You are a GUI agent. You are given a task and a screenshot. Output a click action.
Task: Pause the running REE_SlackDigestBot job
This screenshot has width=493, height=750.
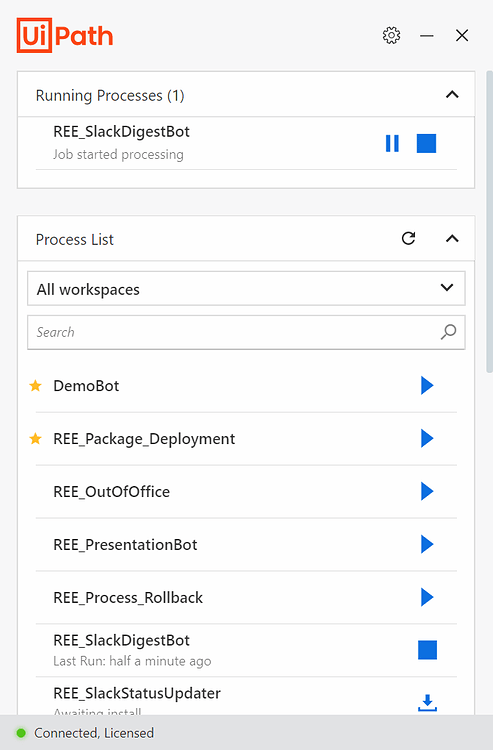392,143
